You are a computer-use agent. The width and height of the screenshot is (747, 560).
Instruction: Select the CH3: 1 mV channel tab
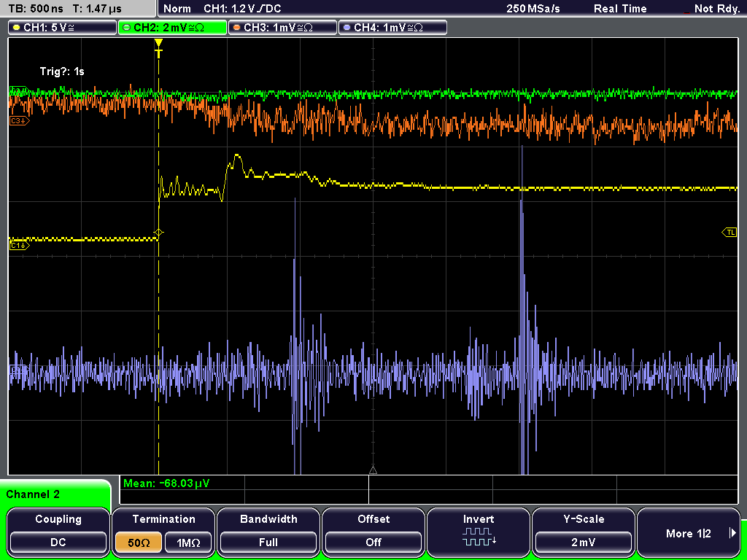pyautogui.click(x=282, y=27)
